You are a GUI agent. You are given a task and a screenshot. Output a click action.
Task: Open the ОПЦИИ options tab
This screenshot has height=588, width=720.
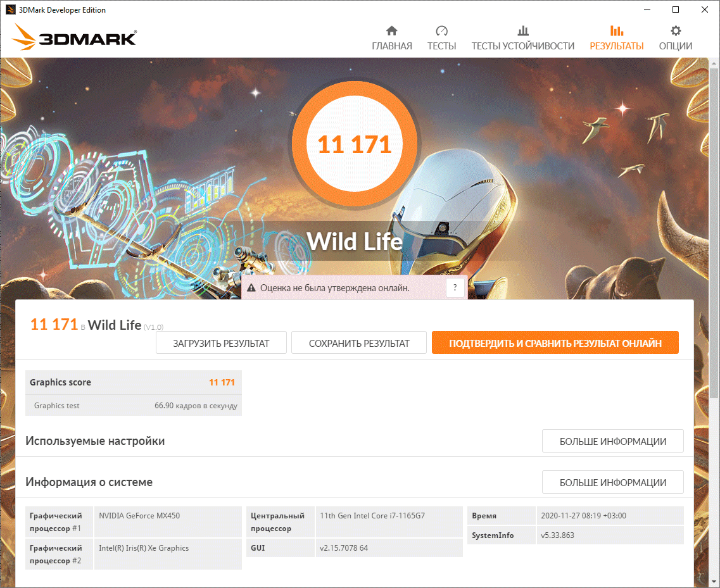point(676,38)
